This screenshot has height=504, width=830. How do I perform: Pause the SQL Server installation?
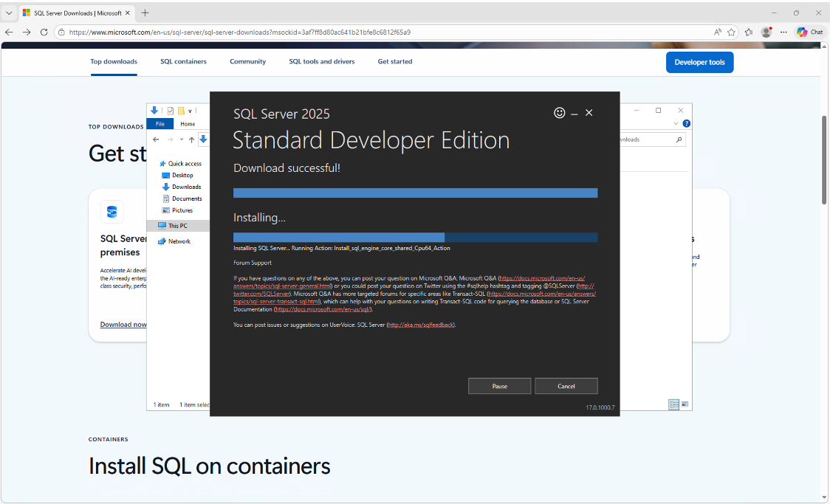point(499,386)
